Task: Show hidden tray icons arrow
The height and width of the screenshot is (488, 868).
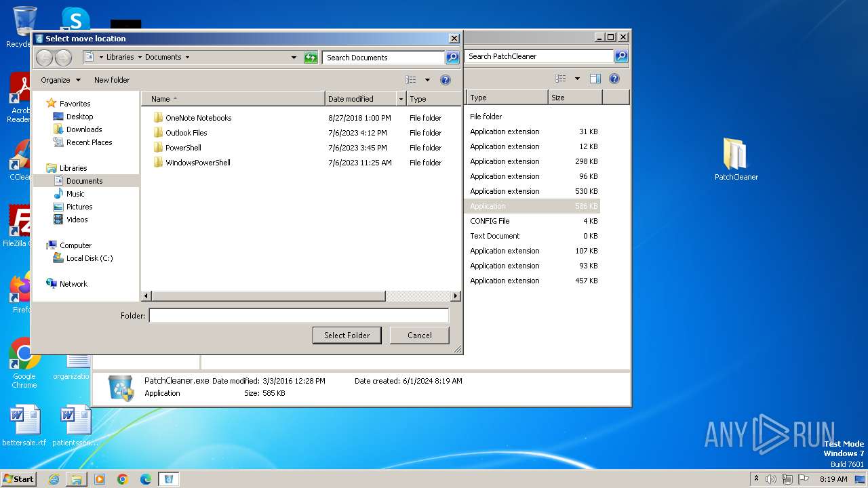Action: 756,479
